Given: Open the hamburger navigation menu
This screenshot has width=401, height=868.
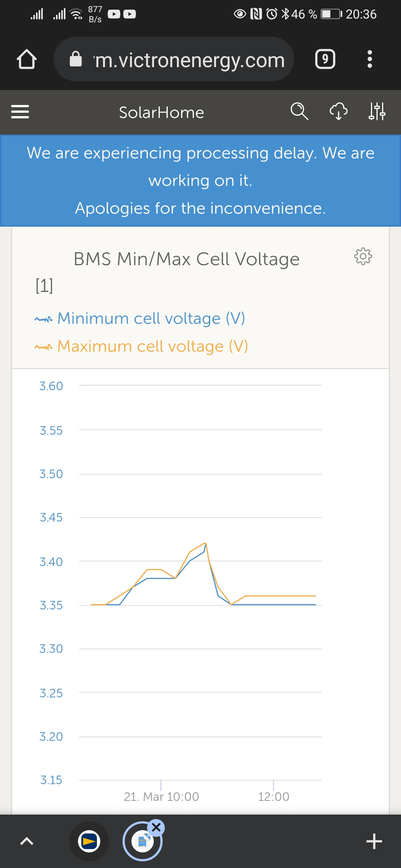Looking at the screenshot, I should [x=20, y=112].
